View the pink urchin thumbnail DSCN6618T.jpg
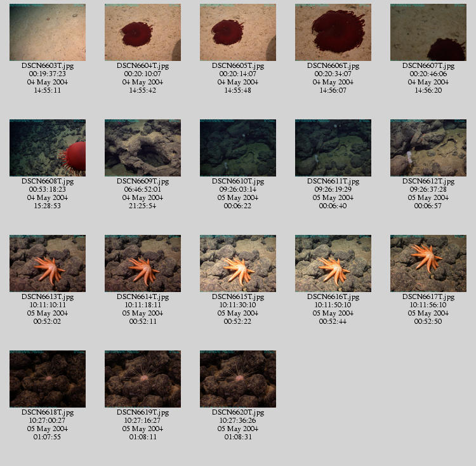Image resolution: width=476 pixels, height=466 pixels. point(48,379)
